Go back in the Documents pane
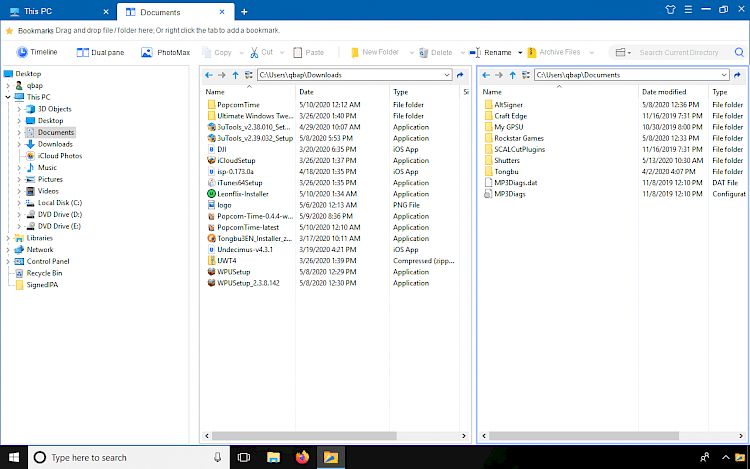 [x=486, y=75]
